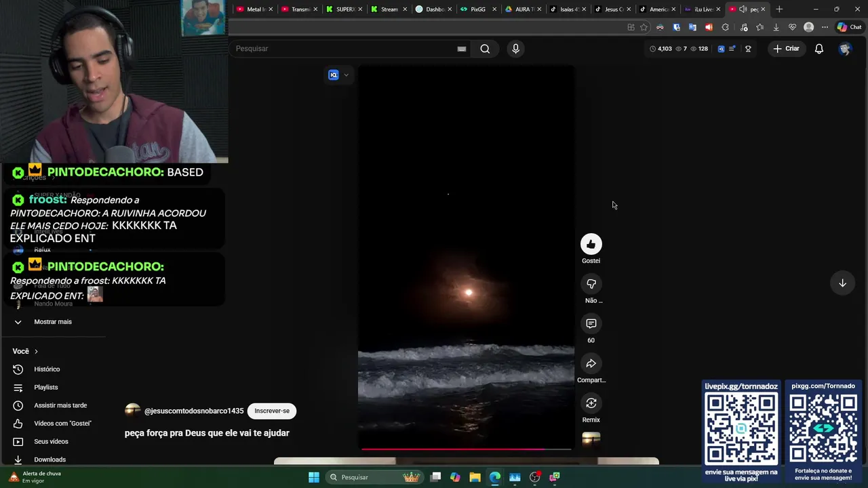868x488 pixels.
Task: Open the Alerta de chuva weather widget
Action: point(35,477)
